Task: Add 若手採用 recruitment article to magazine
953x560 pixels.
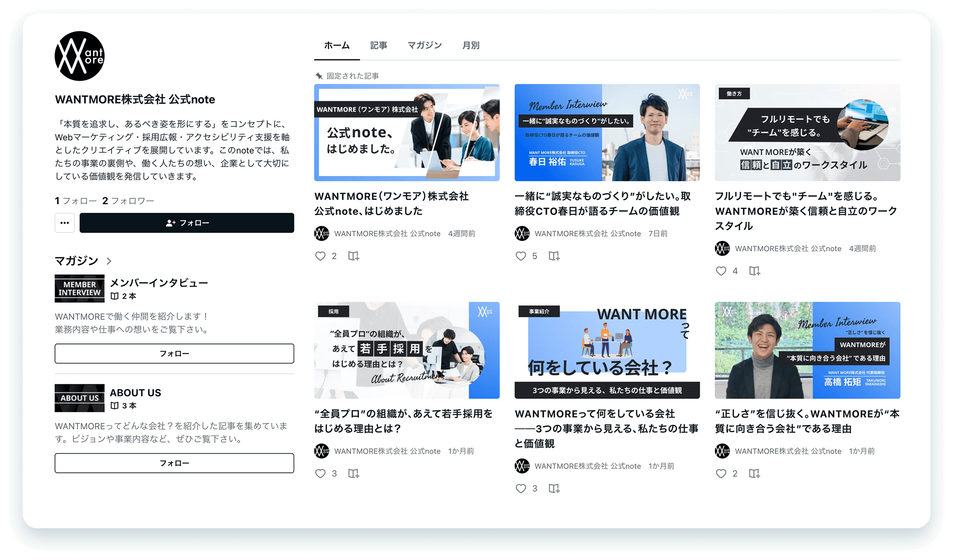Action: click(x=354, y=473)
